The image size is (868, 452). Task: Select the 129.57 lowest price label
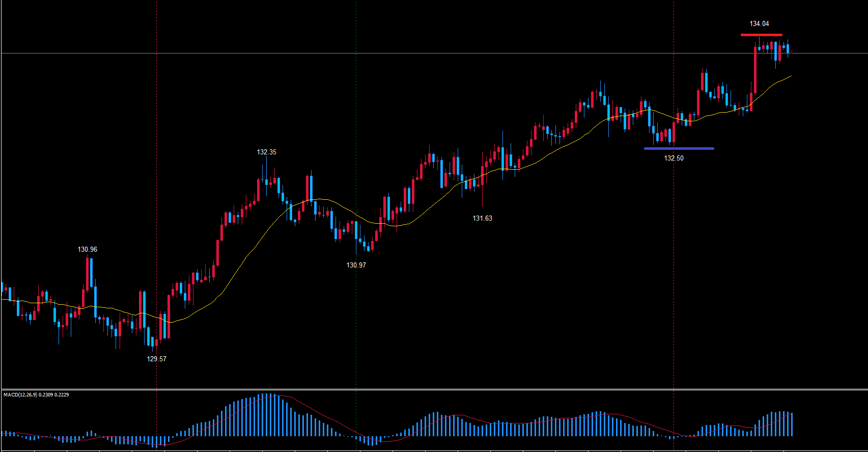click(x=156, y=359)
